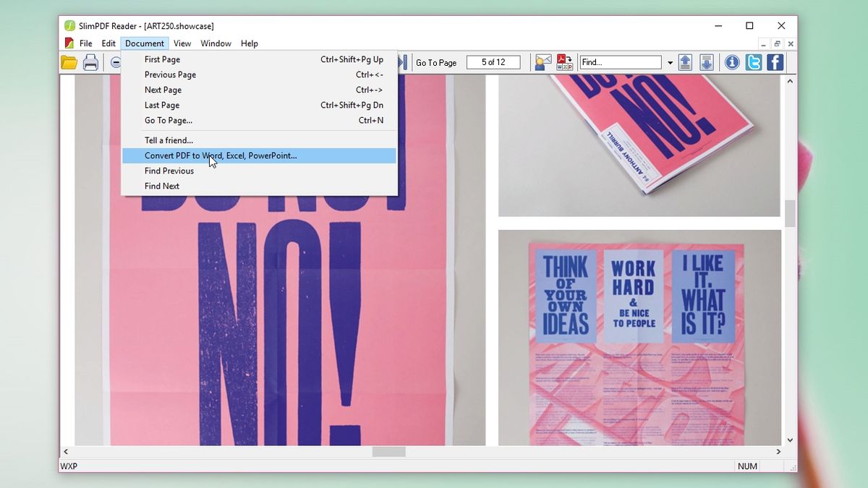Viewport: 868px width, 488px height.
Task: Click the SlimPDF Reader title bar logo
Action: pyautogui.click(x=70, y=25)
